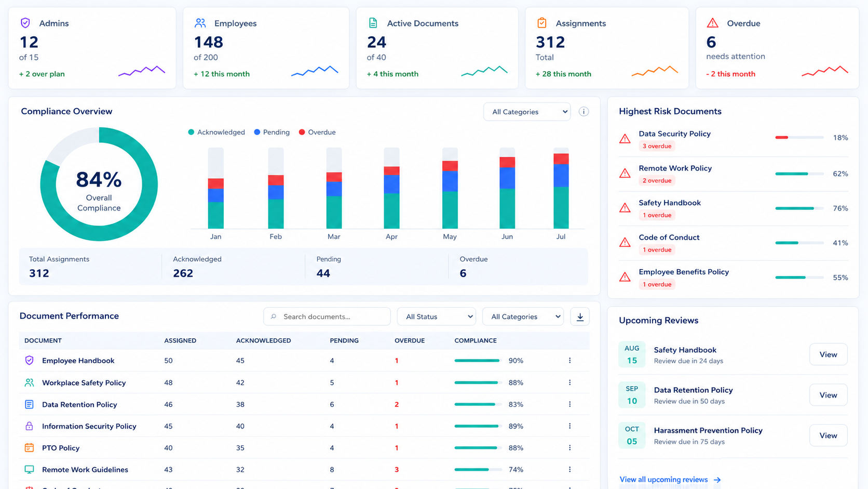Viewport: 868px width, 489px height.
Task: Sort by the OVERDUE column header
Action: point(410,340)
